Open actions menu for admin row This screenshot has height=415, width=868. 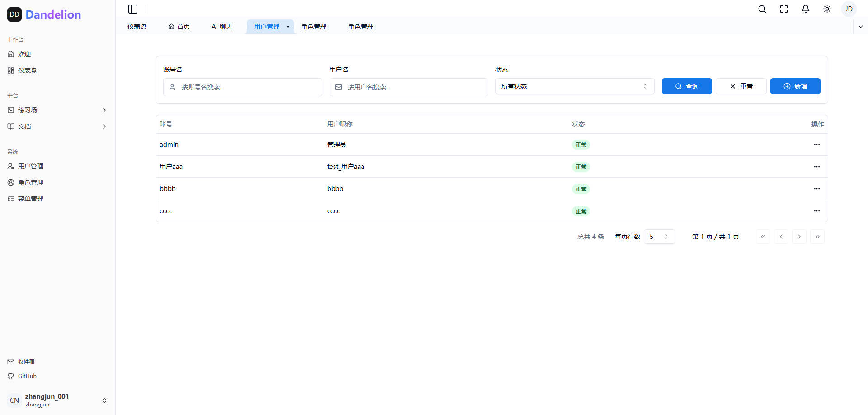pyautogui.click(x=816, y=145)
